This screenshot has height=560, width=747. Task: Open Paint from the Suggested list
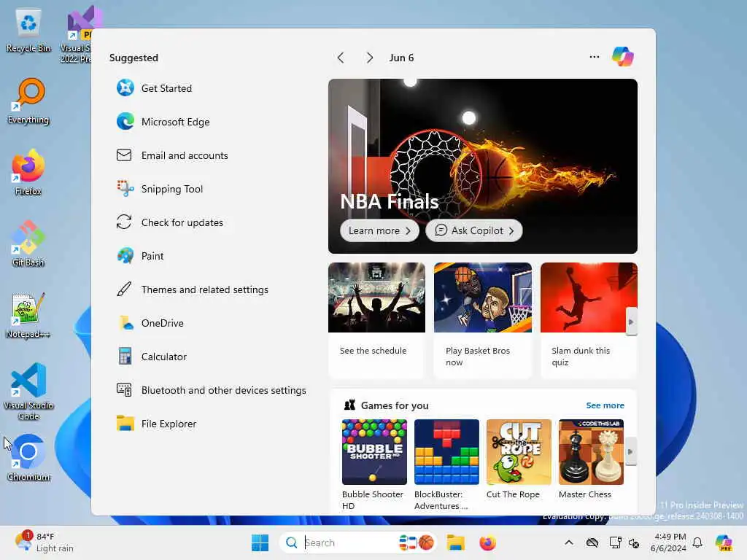click(140, 256)
